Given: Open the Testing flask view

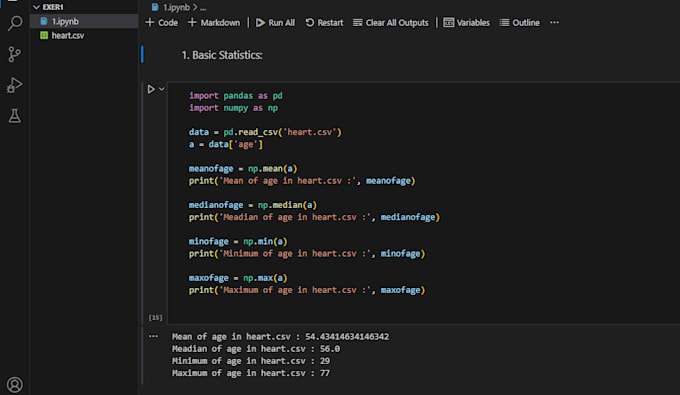Looking at the screenshot, I should point(15,116).
